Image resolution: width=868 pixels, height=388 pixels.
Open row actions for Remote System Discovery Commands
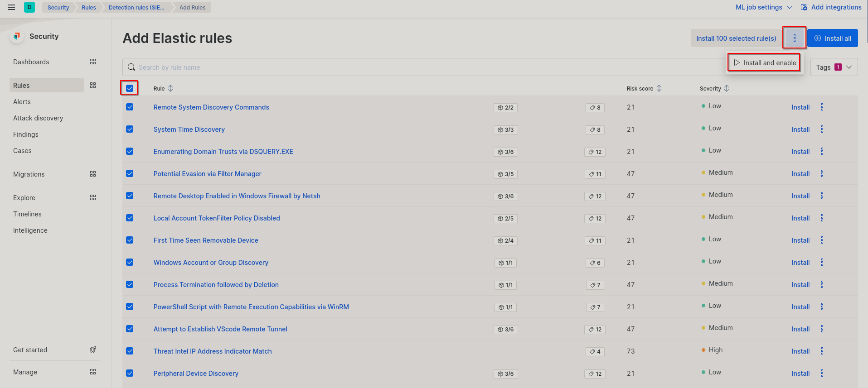[822, 107]
